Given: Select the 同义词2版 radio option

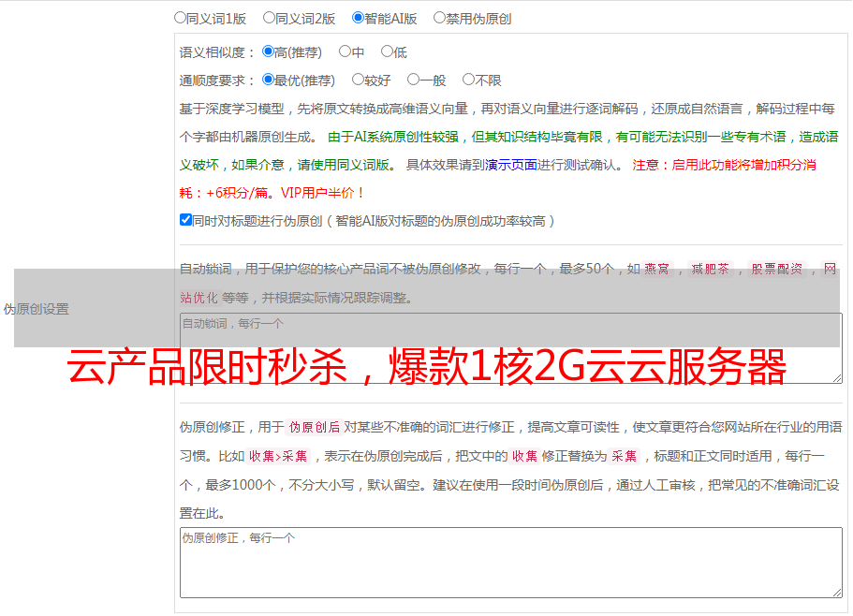Looking at the screenshot, I should coord(269,18).
